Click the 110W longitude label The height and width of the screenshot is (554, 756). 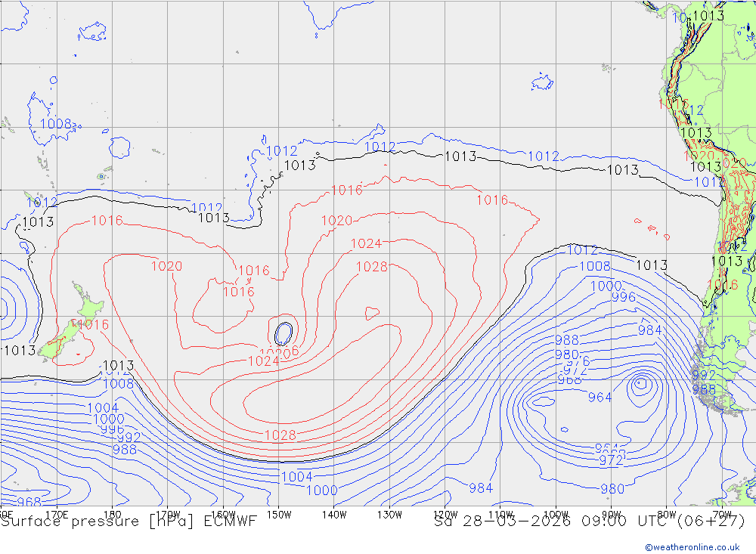tap(500, 515)
